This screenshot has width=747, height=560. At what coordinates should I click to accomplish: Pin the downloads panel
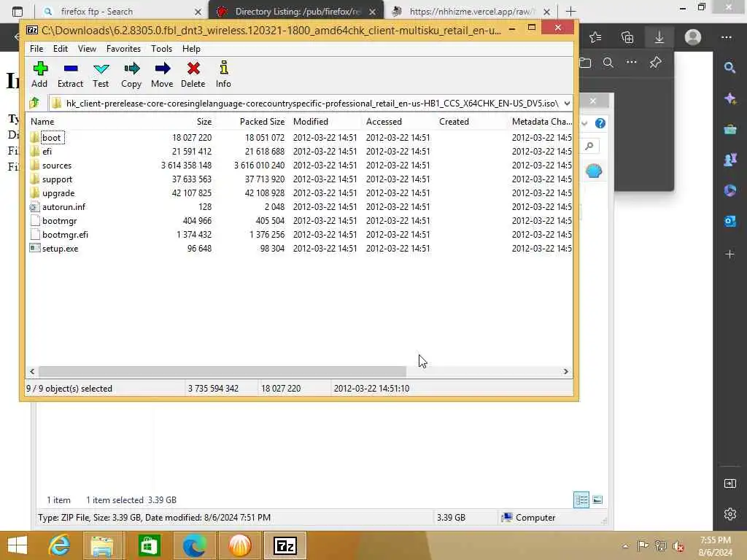coord(656,63)
